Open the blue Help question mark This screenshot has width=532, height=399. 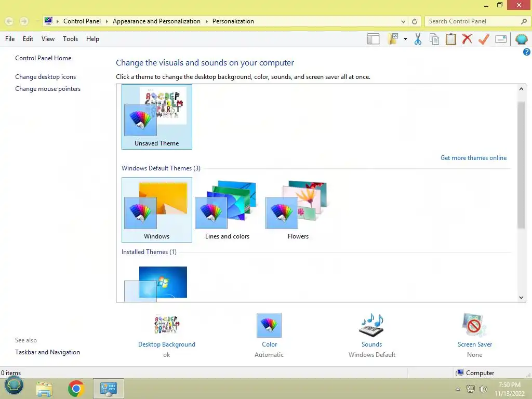(x=527, y=52)
